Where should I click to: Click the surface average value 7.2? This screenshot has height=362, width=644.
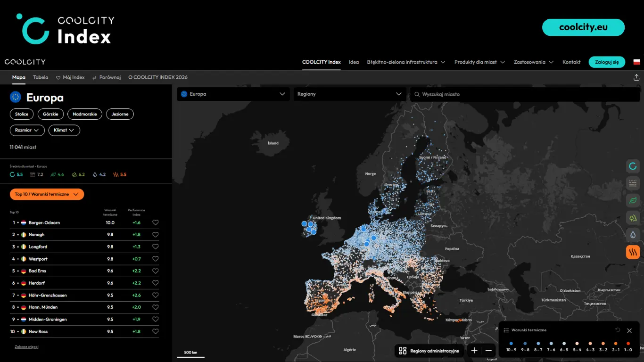36,174
